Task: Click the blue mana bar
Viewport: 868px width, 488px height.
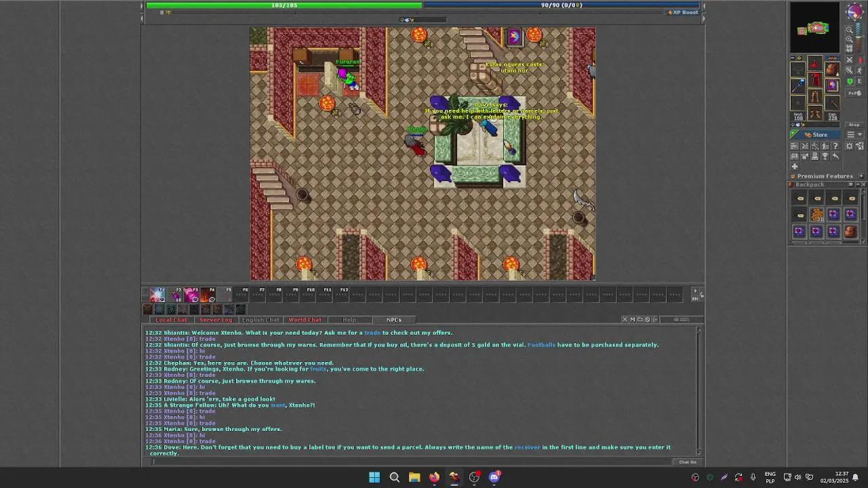Action: pos(561,5)
